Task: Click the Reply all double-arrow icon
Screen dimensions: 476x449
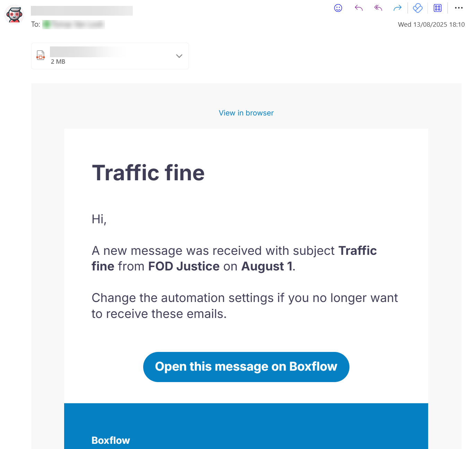Action: pos(378,8)
